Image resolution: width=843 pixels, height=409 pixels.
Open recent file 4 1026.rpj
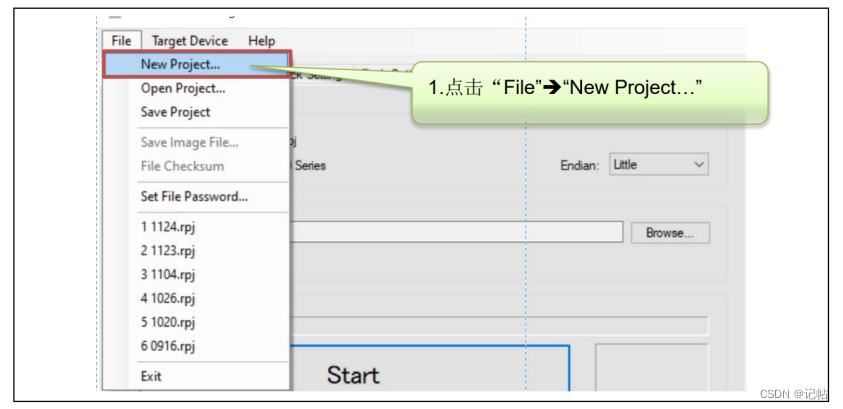click(168, 298)
